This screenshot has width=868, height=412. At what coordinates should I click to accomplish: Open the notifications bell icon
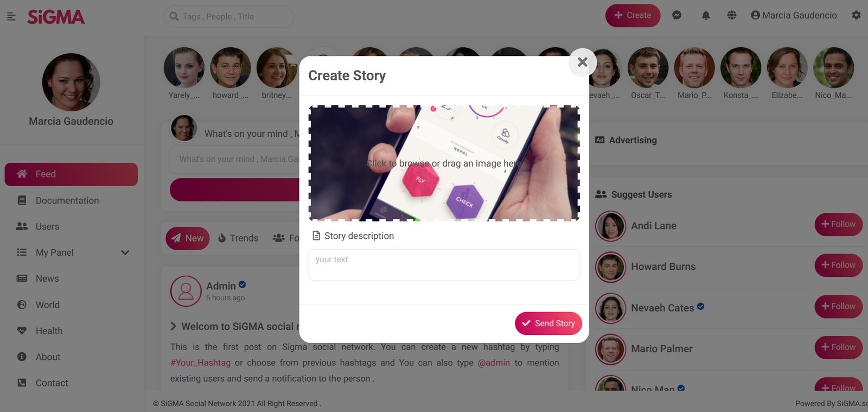[706, 15]
